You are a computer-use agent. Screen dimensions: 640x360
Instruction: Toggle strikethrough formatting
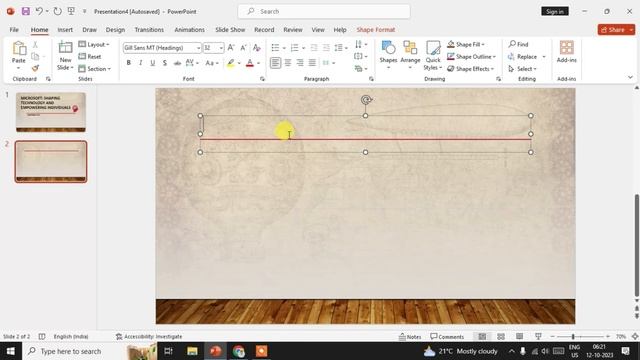(177, 63)
